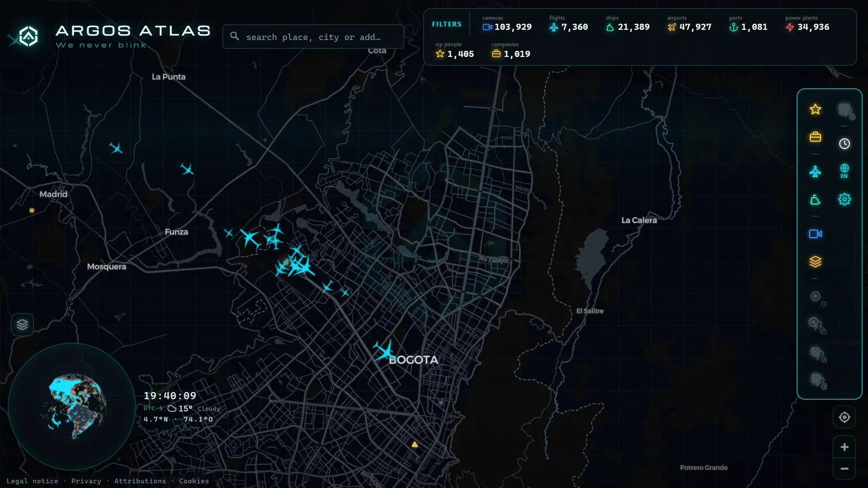Open settings via the gear icon

845,200
